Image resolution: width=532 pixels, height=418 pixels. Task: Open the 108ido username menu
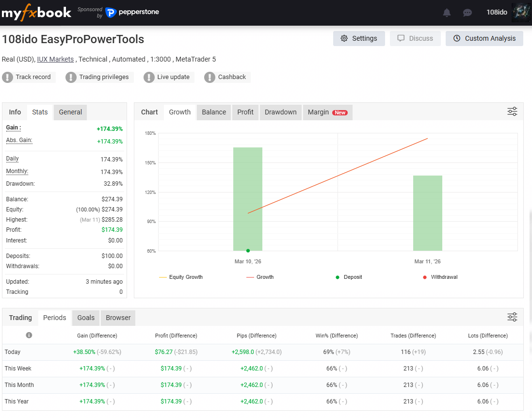coord(497,12)
